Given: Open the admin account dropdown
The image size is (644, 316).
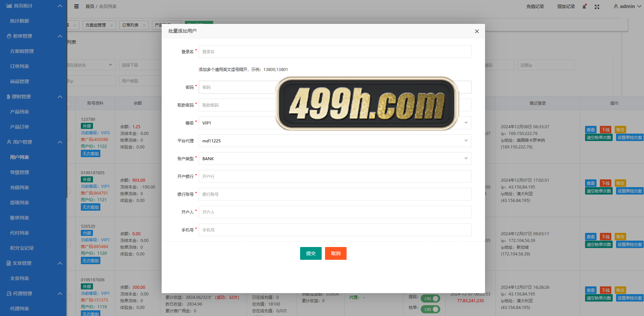Looking at the screenshot, I should click(627, 6).
